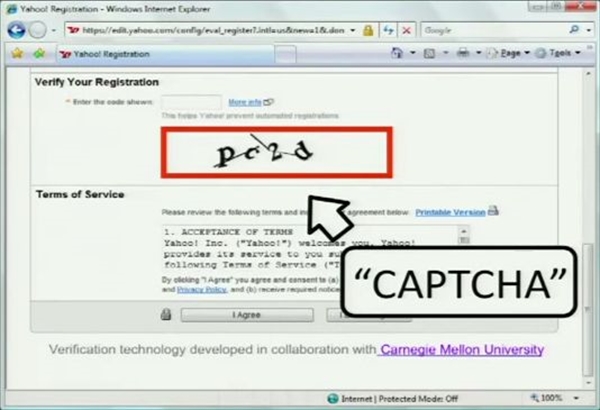Open the recent pages dropdown arrow
Screen dimensions: 600x410
click(54, 30)
